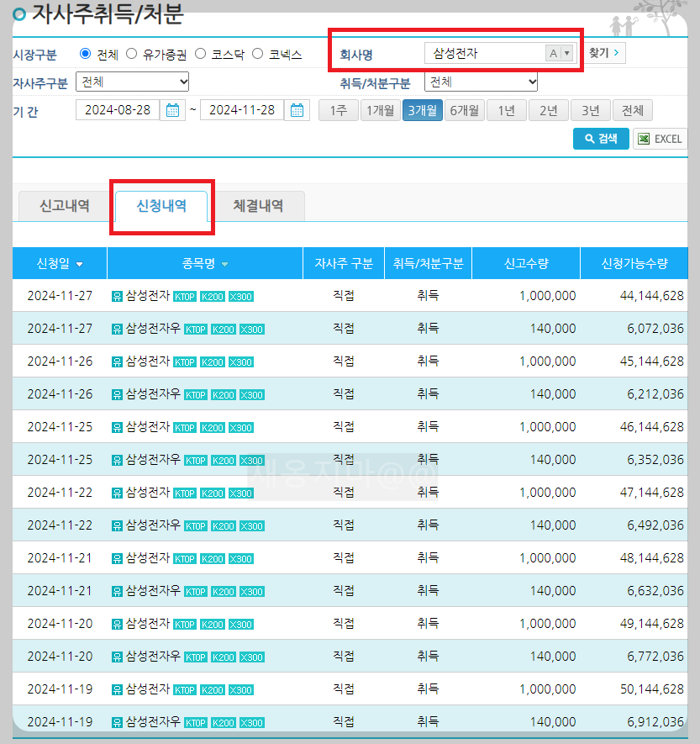Sort by 신청일 column arrow

pos(79,264)
